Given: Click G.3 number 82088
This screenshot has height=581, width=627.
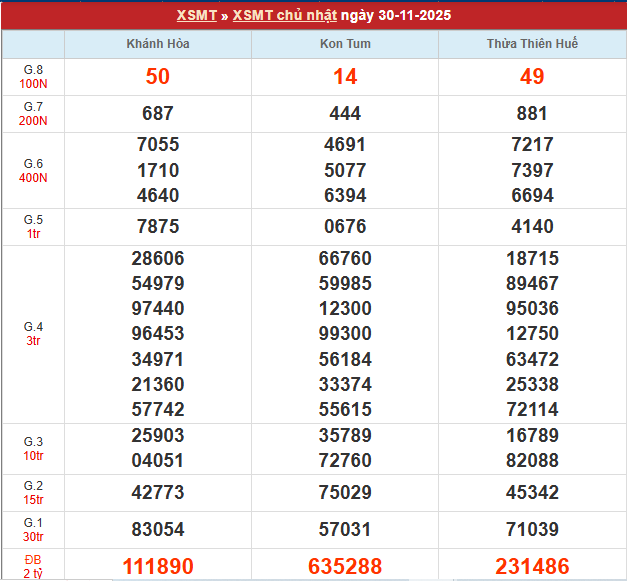Looking at the screenshot, I should tap(532, 461).
